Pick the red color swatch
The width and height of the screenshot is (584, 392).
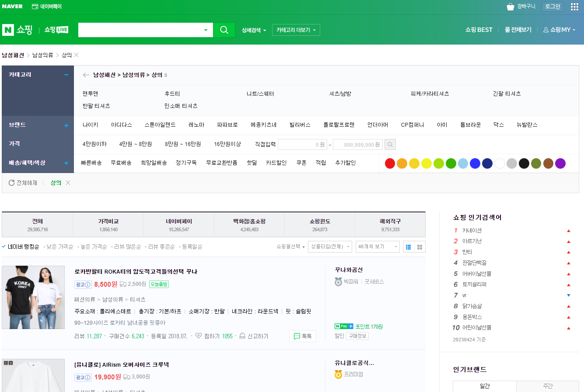390,163
